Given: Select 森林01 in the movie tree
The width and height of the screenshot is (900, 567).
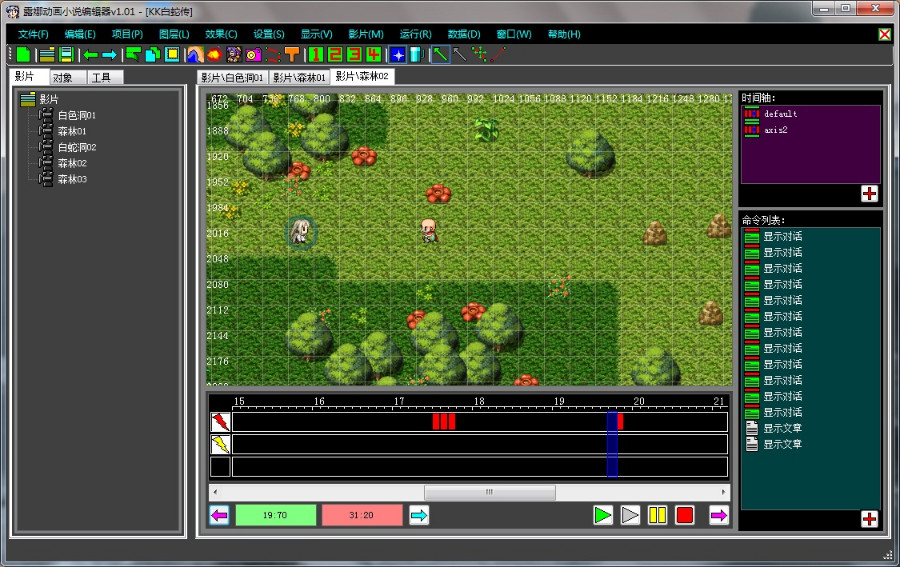Looking at the screenshot, I should pyautogui.click(x=72, y=131).
